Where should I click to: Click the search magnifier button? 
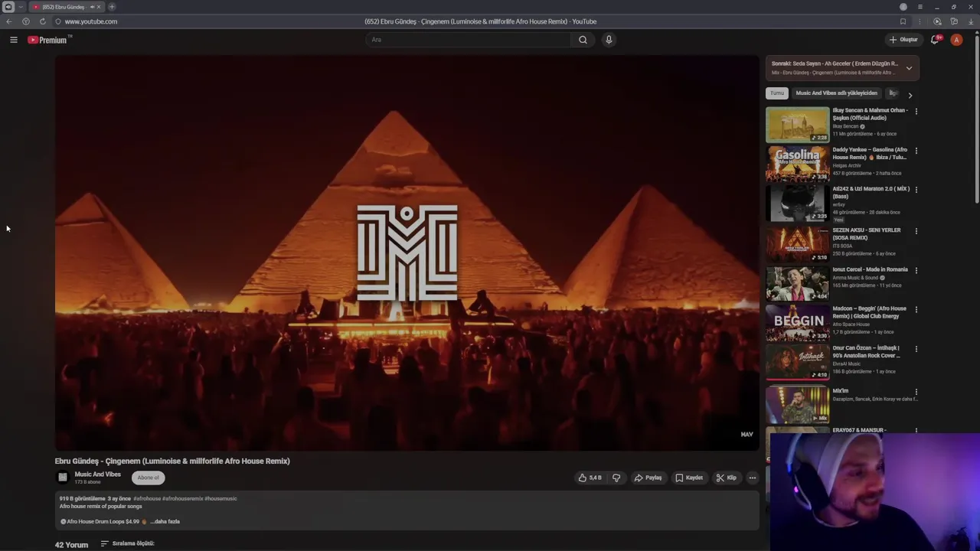(x=583, y=40)
